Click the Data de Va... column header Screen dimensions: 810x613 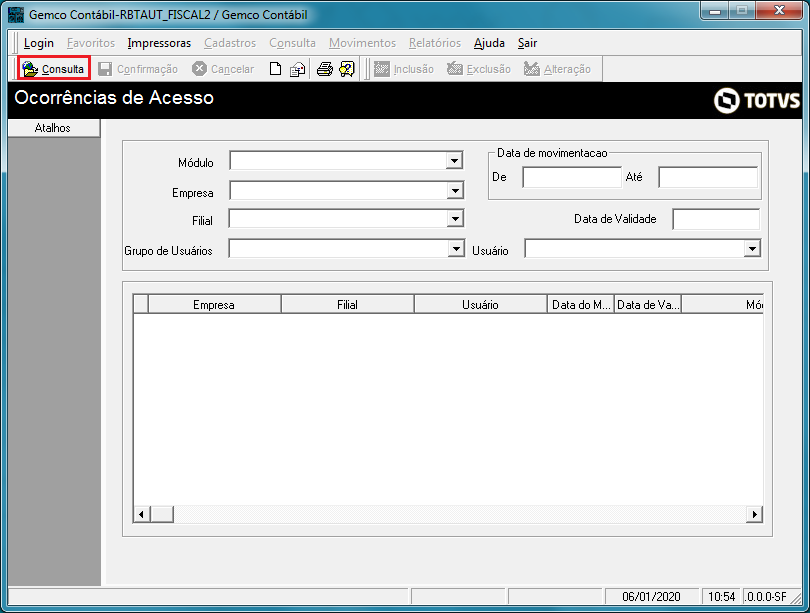[648, 305]
